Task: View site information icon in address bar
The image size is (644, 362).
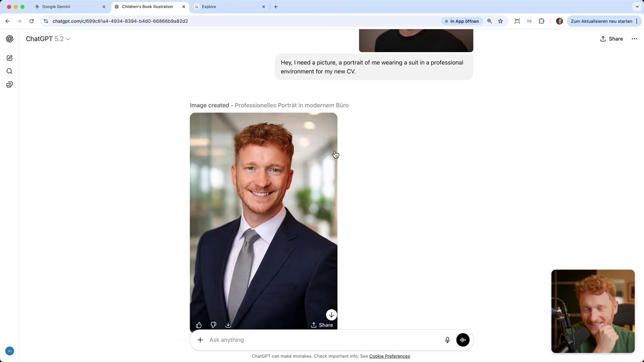Action: 46,21
